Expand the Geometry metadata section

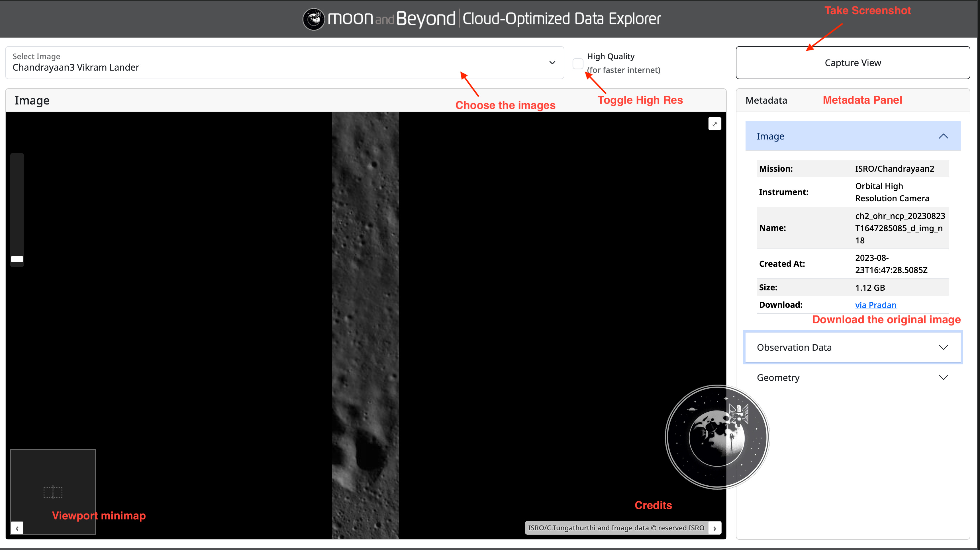point(778,377)
